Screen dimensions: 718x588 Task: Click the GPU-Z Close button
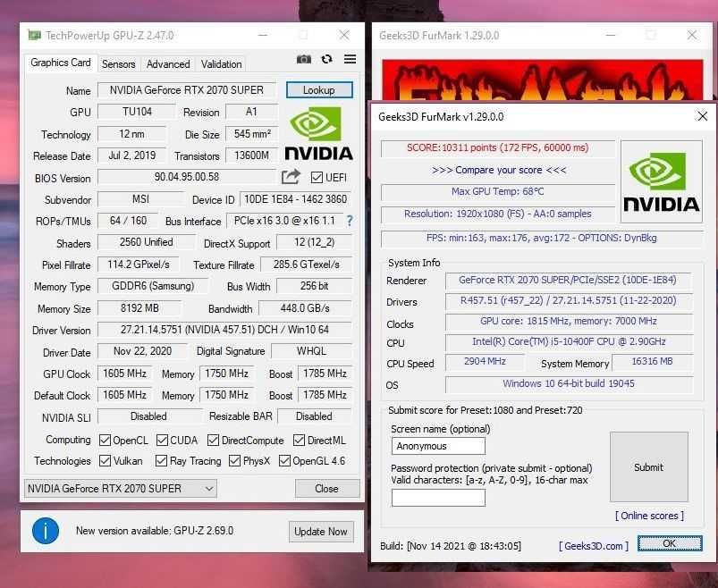pos(327,488)
